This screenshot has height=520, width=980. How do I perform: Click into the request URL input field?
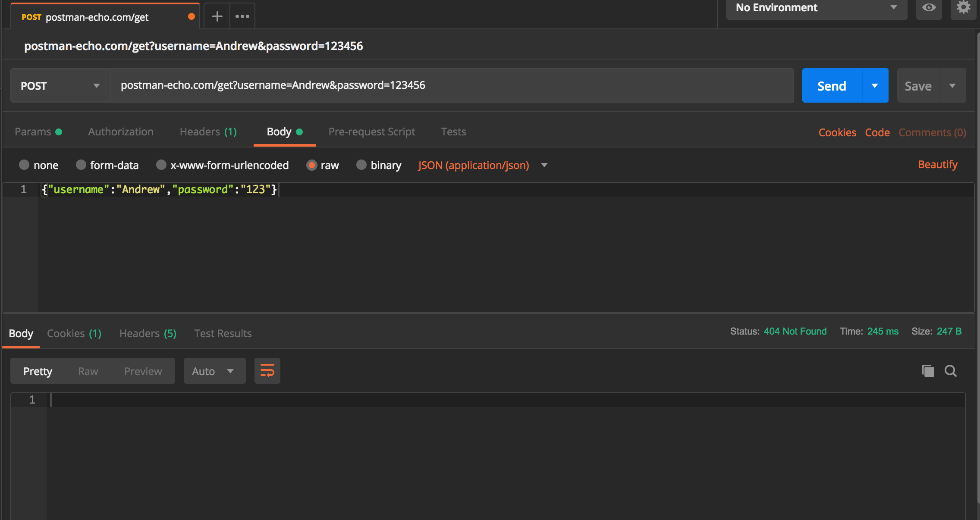pyautogui.click(x=452, y=85)
